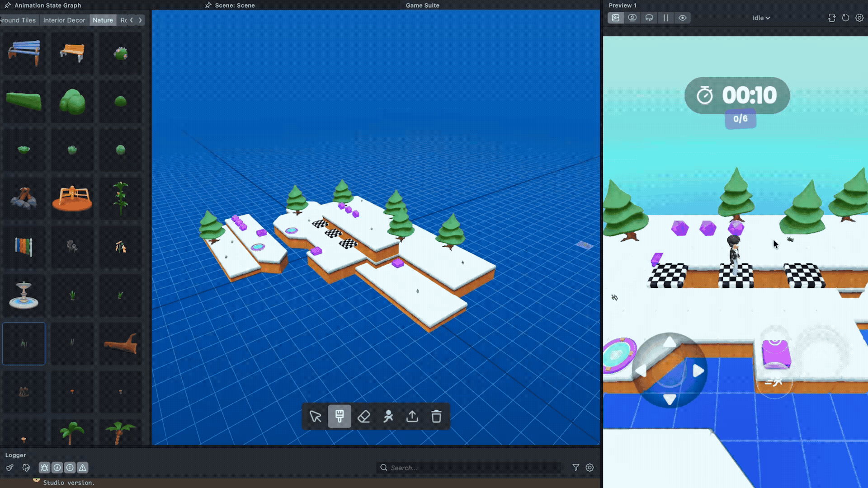Click the Logger search field
868x488 pixels.
pos(470,468)
